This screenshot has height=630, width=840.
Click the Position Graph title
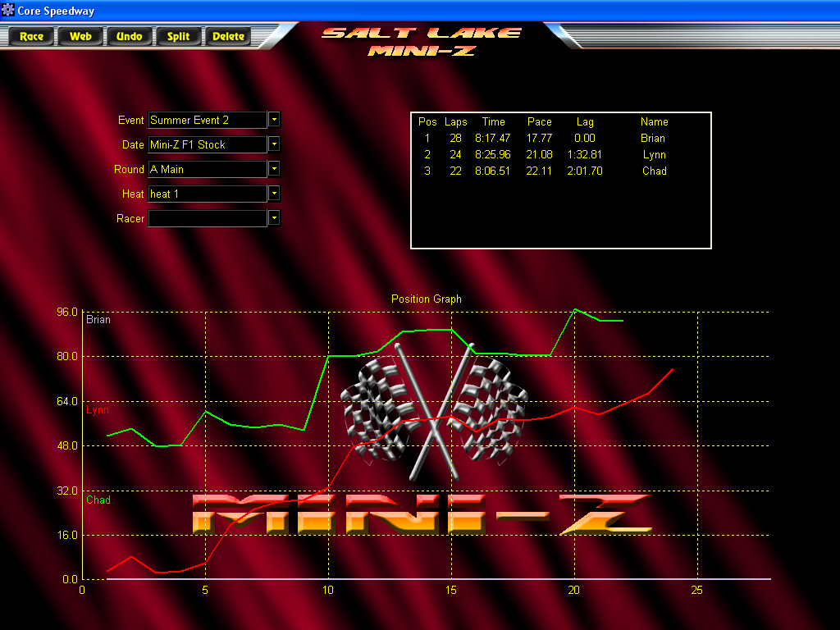coord(427,299)
